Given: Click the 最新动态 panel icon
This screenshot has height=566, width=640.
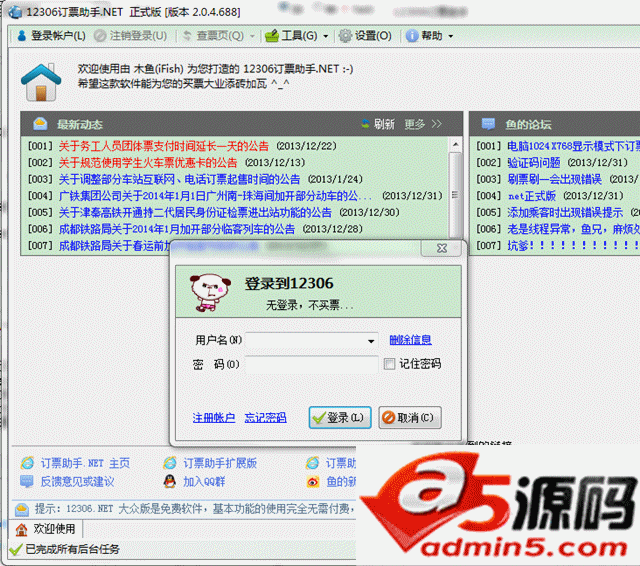Looking at the screenshot, I should click(x=40, y=124).
